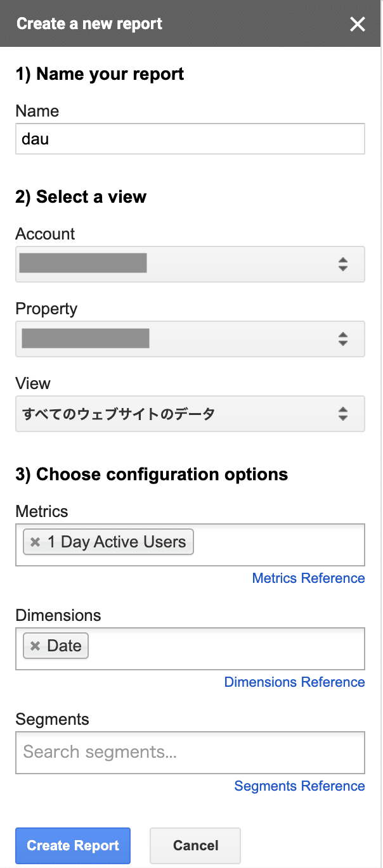The width and height of the screenshot is (383, 868).
Task: Click the Search segments field
Action: point(190,753)
